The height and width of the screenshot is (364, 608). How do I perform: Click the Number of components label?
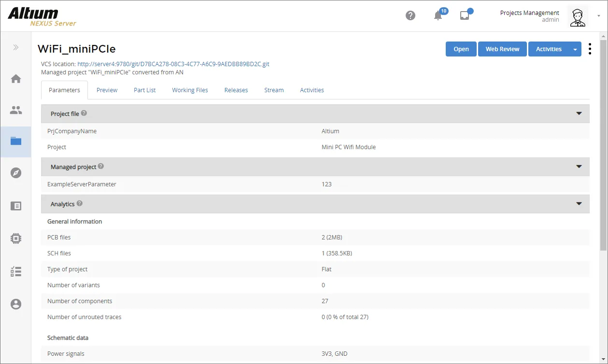80,301
